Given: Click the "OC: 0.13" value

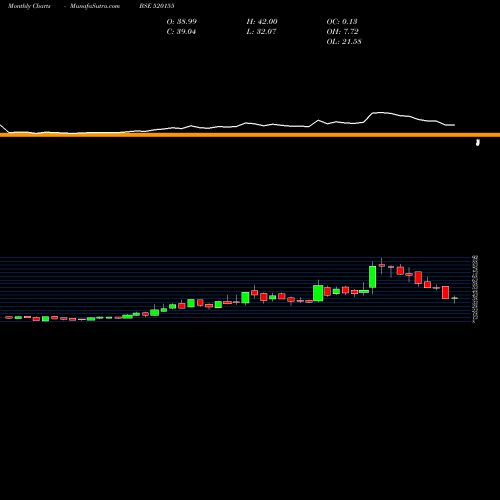Looking at the screenshot, I should click(342, 21).
